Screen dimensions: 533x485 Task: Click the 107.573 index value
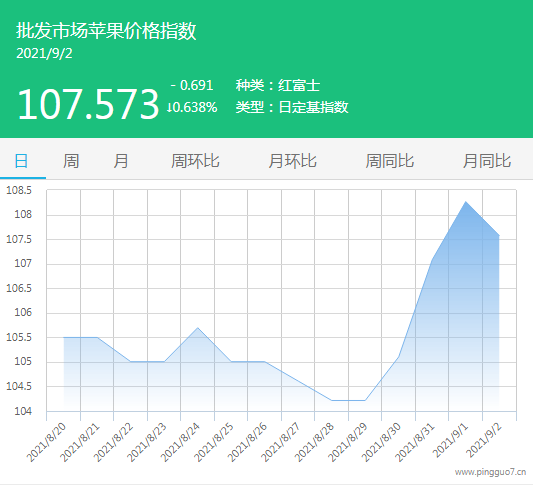tap(88, 104)
